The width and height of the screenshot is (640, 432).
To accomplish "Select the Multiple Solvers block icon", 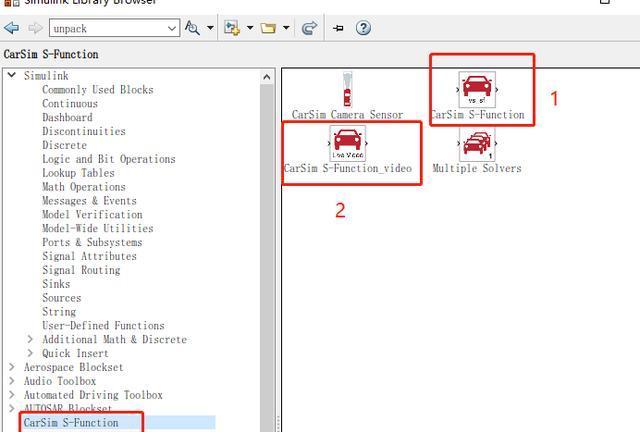I will [x=477, y=143].
